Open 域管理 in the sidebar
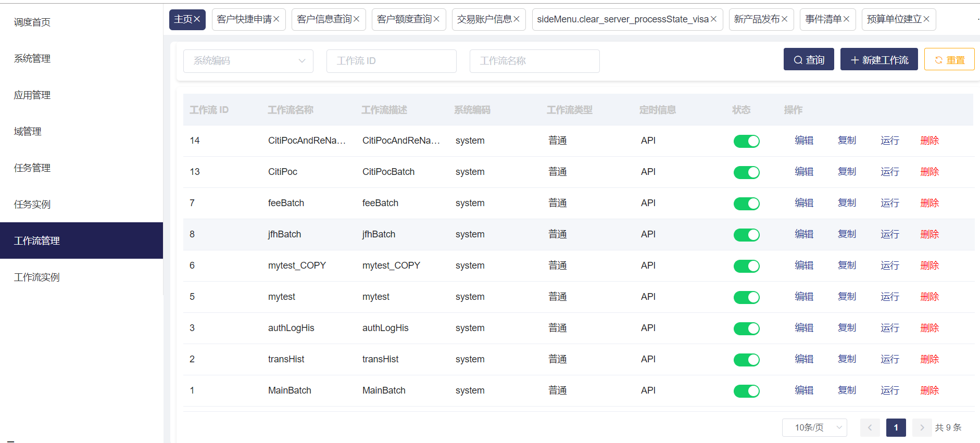980x443 pixels. pyautogui.click(x=81, y=131)
